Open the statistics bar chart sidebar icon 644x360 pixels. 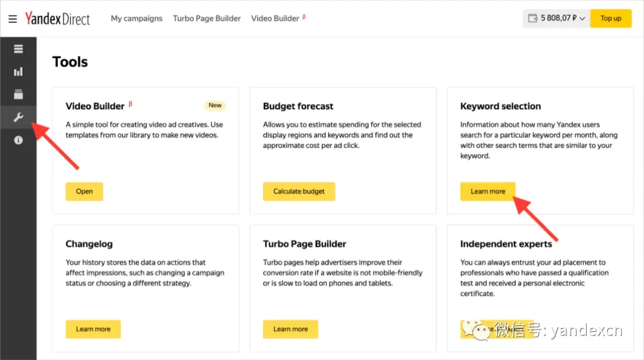coord(18,72)
